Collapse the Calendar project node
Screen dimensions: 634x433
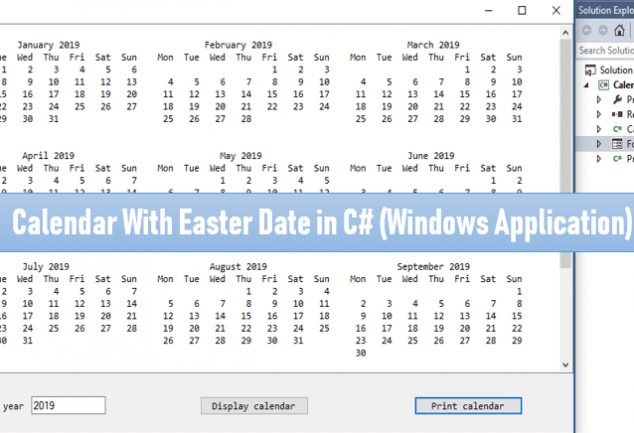point(586,85)
